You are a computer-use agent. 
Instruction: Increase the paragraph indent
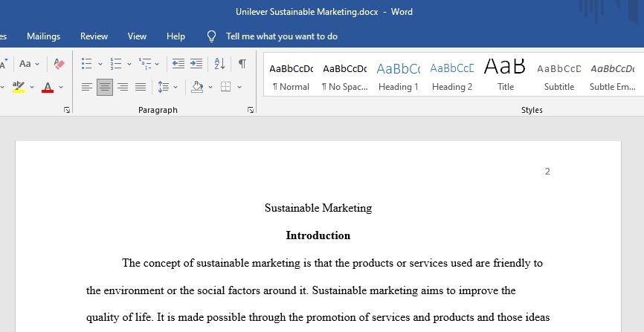pyautogui.click(x=196, y=64)
